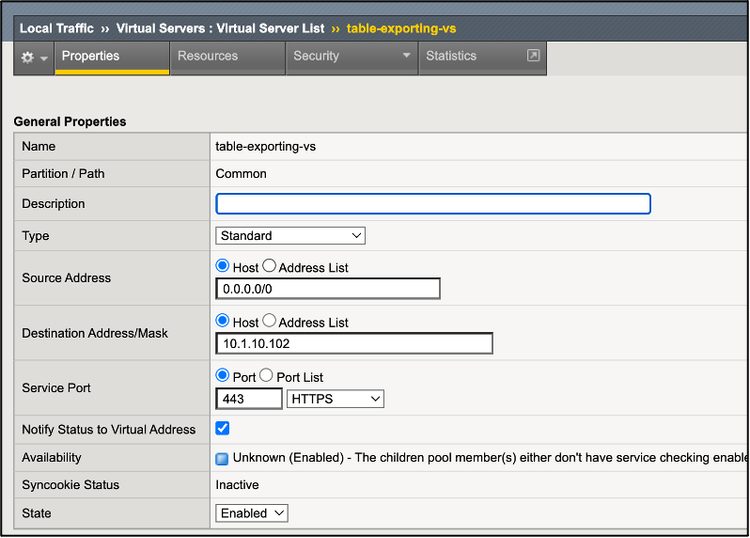Toggle Notify Status to Virtual Address checkbox

click(x=223, y=429)
